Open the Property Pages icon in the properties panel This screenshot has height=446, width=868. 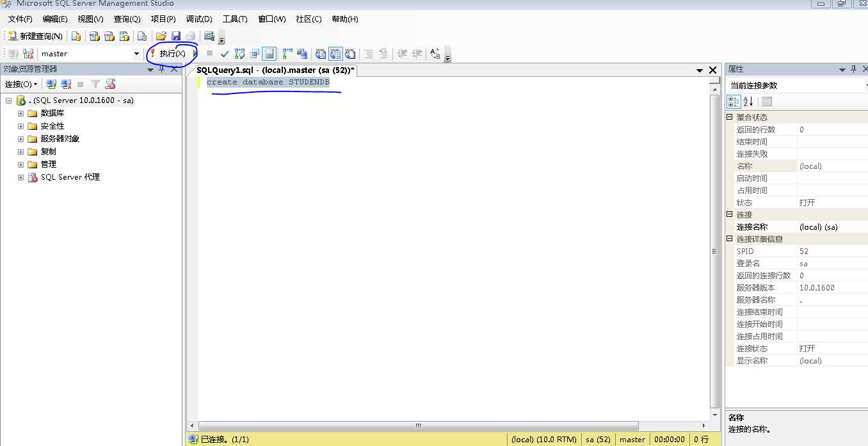767,102
